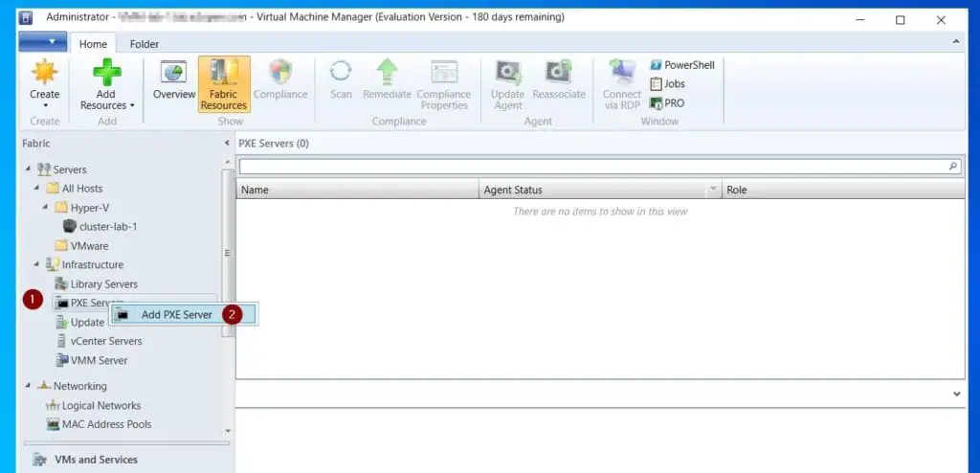
Task: Expand the details pane chevron
Action: [x=956, y=394]
